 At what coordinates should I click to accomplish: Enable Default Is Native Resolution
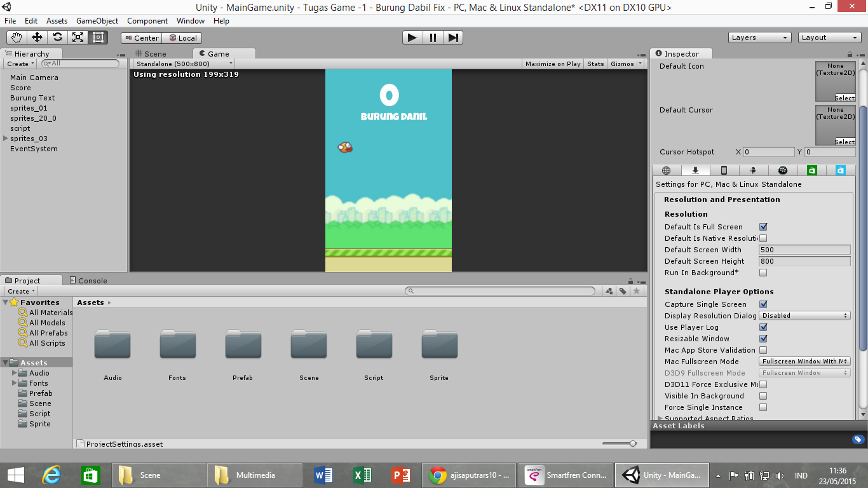tap(763, 238)
